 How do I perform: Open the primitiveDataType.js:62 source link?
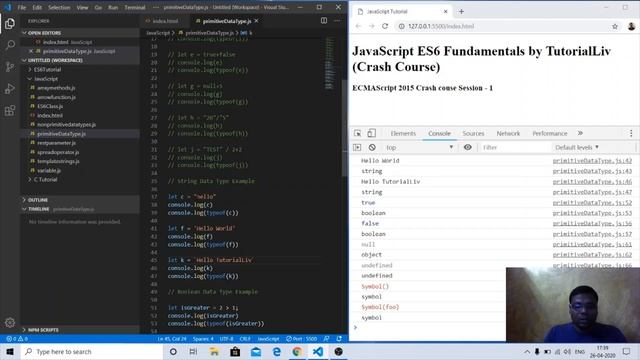click(592, 255)
